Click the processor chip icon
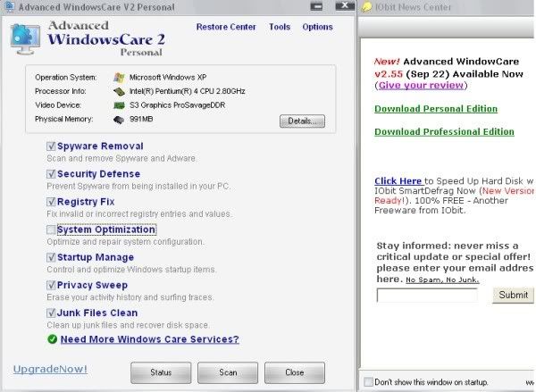The image size is (536, 392). tap(119, 92)
